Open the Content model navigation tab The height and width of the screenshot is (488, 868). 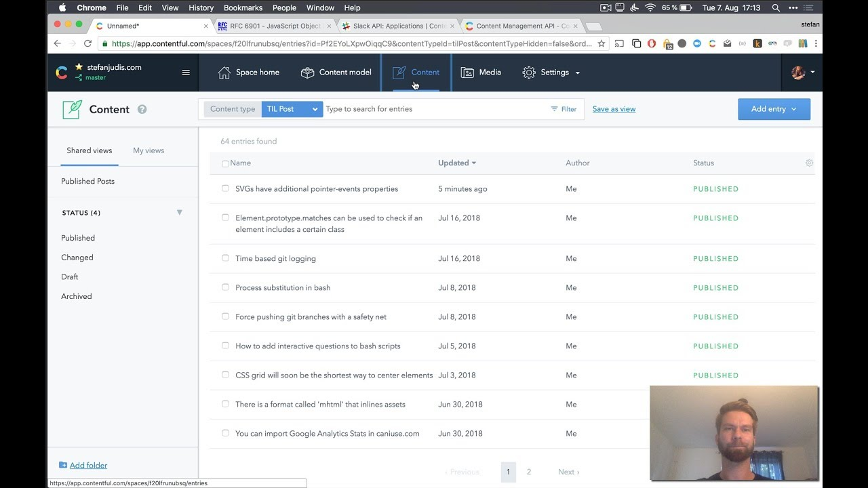(x=336, y=73)
